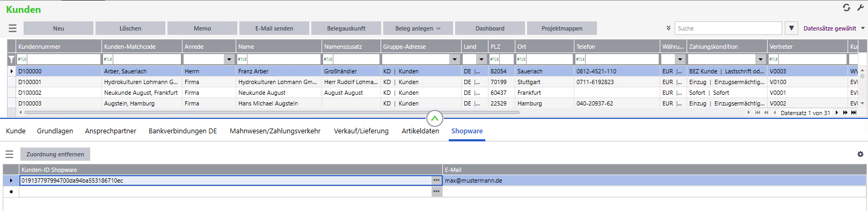Image resolution: width=868 pixels, height=211 pixels.
Task: Open the gear icon in Shopware panel
Action: click(x=860, y=154)
